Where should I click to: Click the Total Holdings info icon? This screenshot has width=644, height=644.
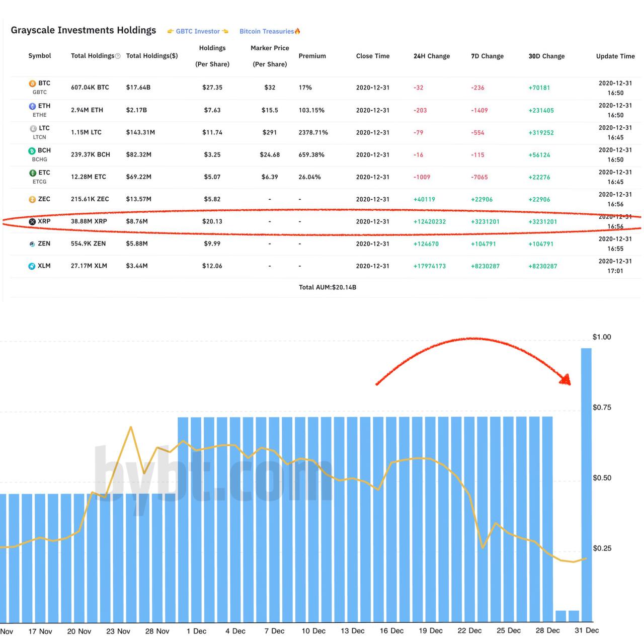pyautogui.click(x=118, y=56)
